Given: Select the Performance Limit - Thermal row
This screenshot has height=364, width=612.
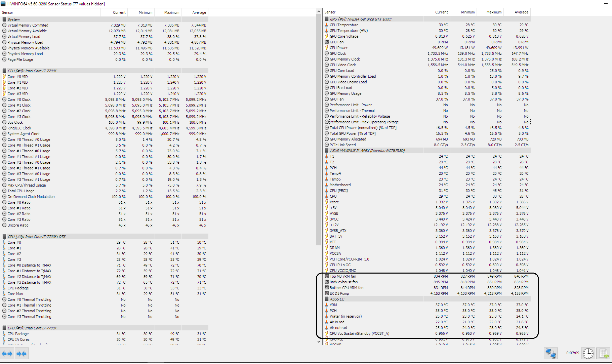Looking at the screenshot, I should point(426,111).
